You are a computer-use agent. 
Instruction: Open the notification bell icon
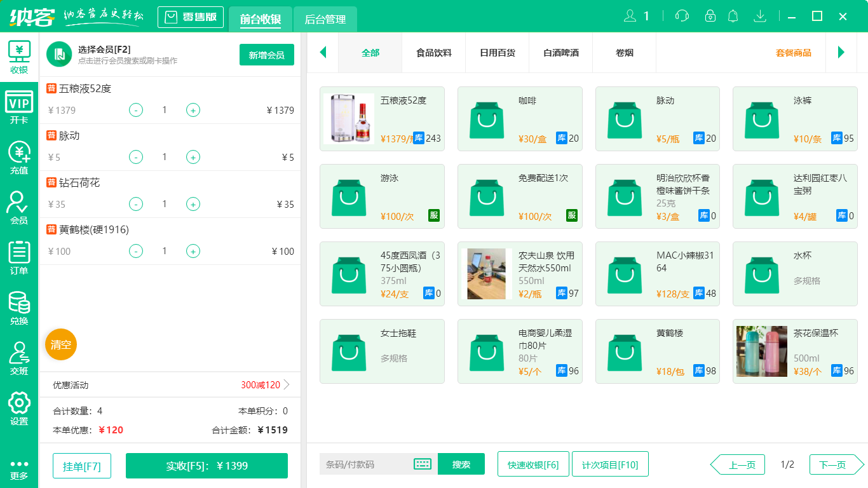733,16
